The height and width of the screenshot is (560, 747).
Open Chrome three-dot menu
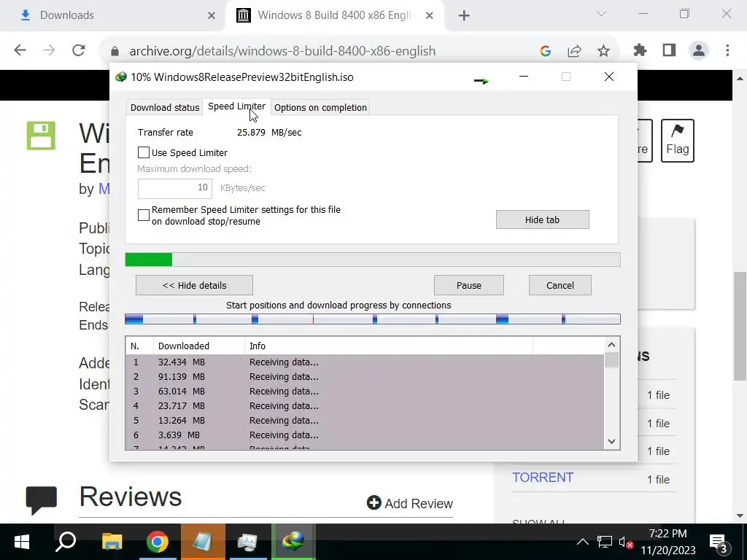click(727, 50)
